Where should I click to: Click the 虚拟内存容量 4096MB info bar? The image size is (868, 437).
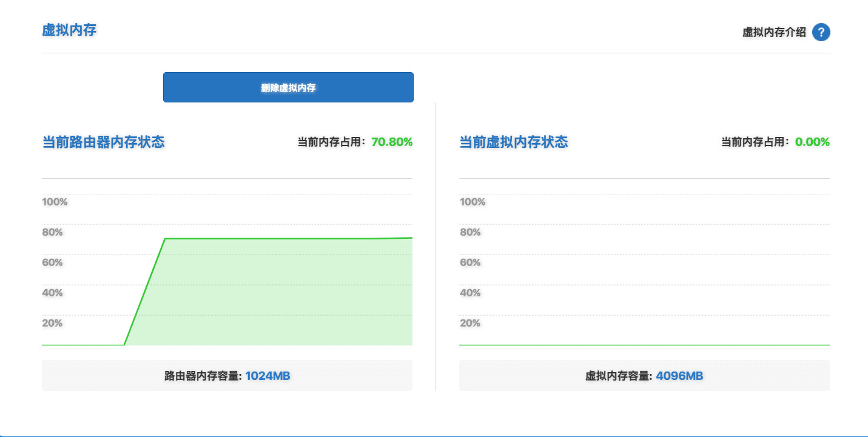[x=644, y=376]
